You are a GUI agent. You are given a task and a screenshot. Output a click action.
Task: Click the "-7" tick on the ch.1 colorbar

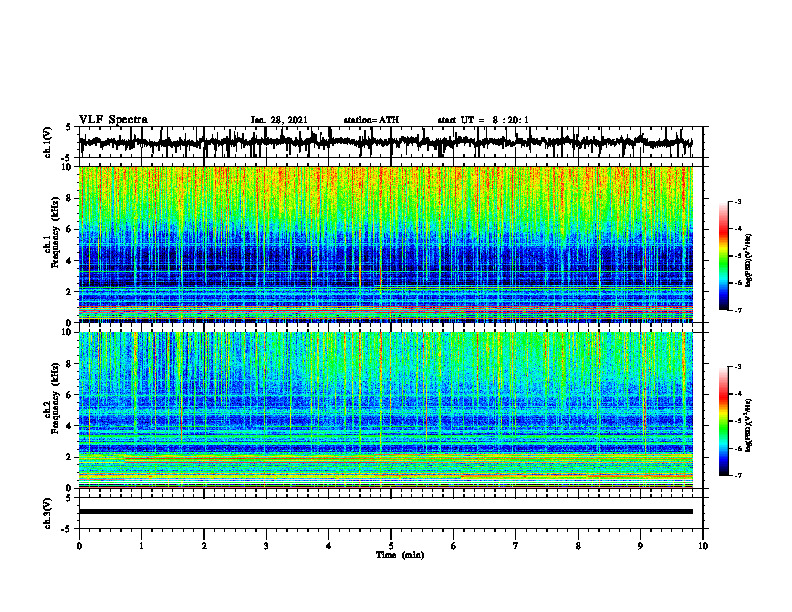point(738,310)
